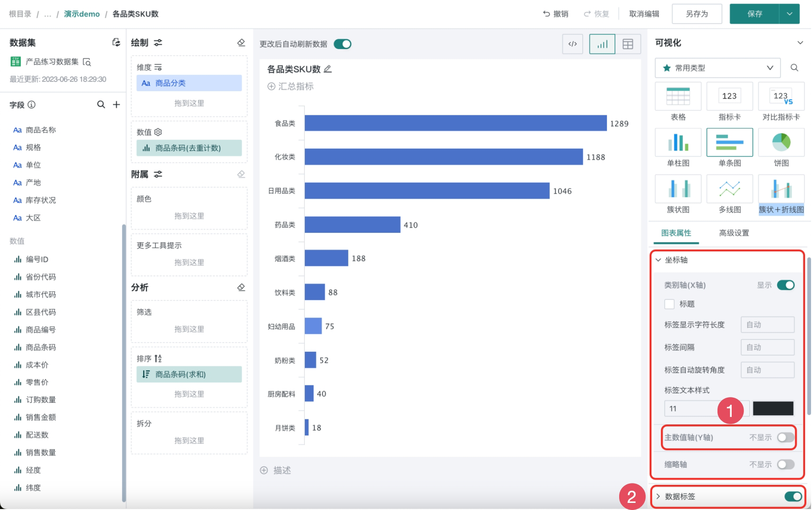Click the info icon beside 字段
The height and width of the screenshot is (510, 812).
pos(32,105)
